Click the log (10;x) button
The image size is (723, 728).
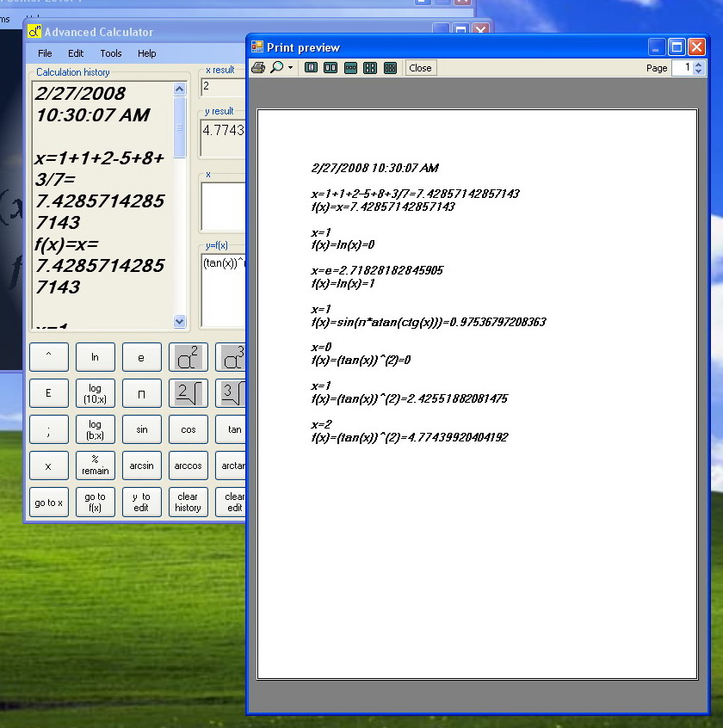point(96,393)
